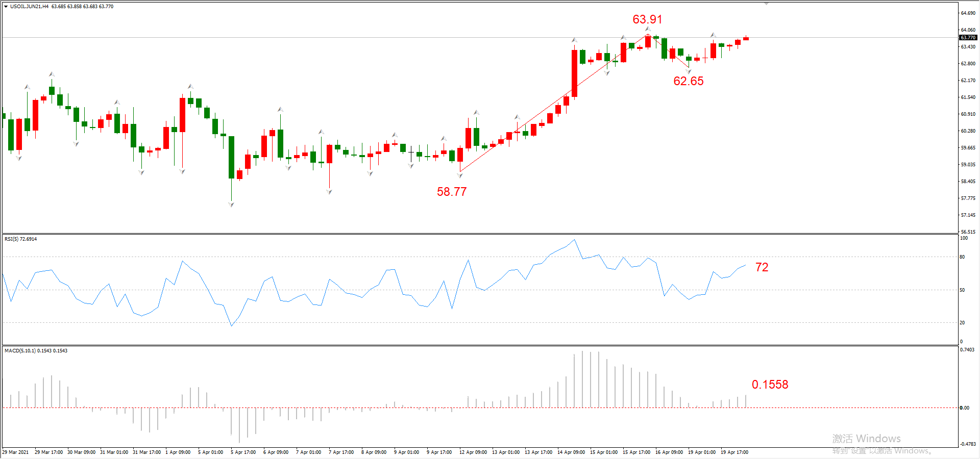Click the red 0.1558 annotation in MACD panel
This screenshot has width=980, height=459.
click(770, 385)
